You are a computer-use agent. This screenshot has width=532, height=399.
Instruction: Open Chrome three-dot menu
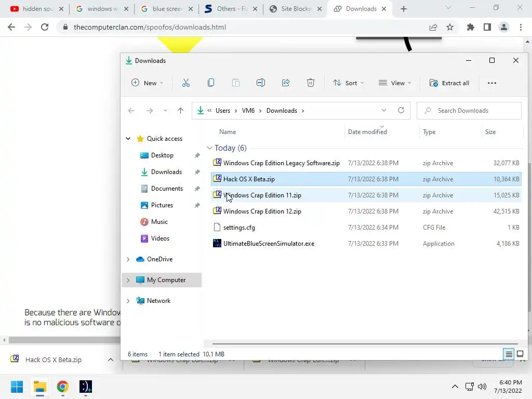tap(521, 27)
